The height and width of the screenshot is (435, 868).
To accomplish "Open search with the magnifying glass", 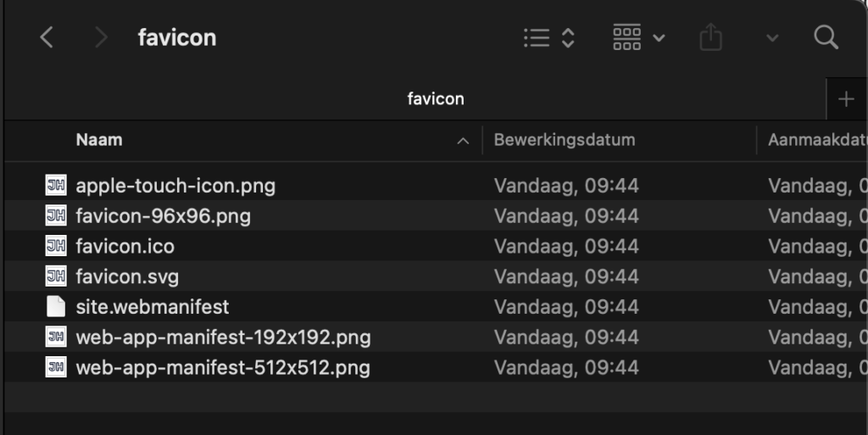I will pyautogui.click(x=826, y=37).
